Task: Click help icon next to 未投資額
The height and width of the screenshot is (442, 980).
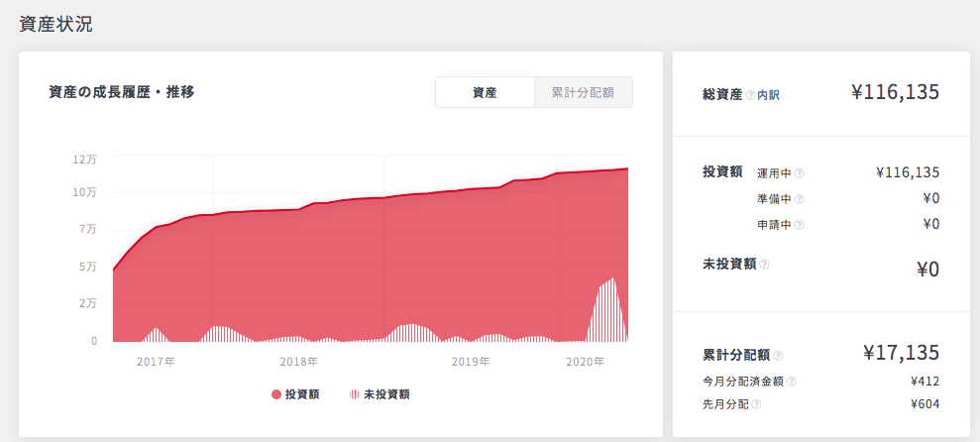Action: pyautogui.click(x=764, y=265)
